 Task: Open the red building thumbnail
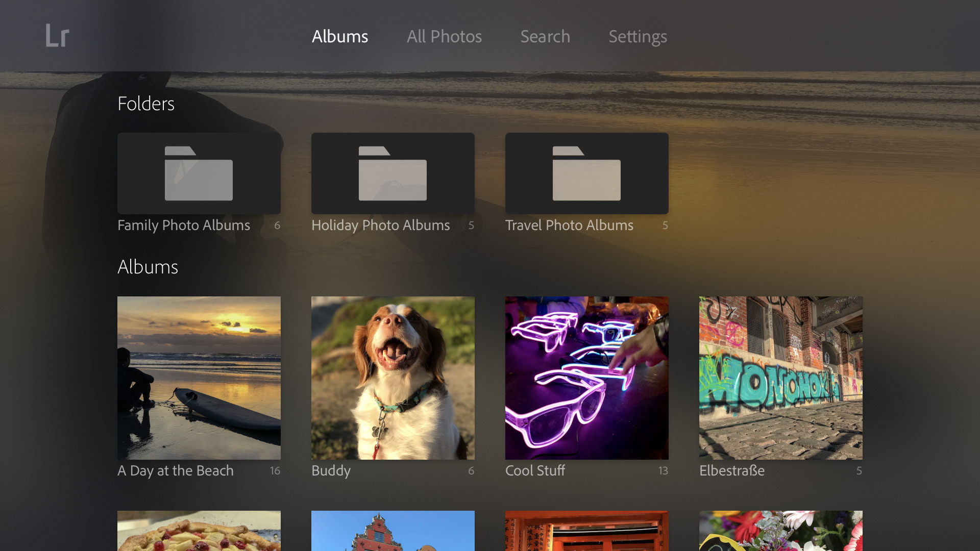coord(393,533)
